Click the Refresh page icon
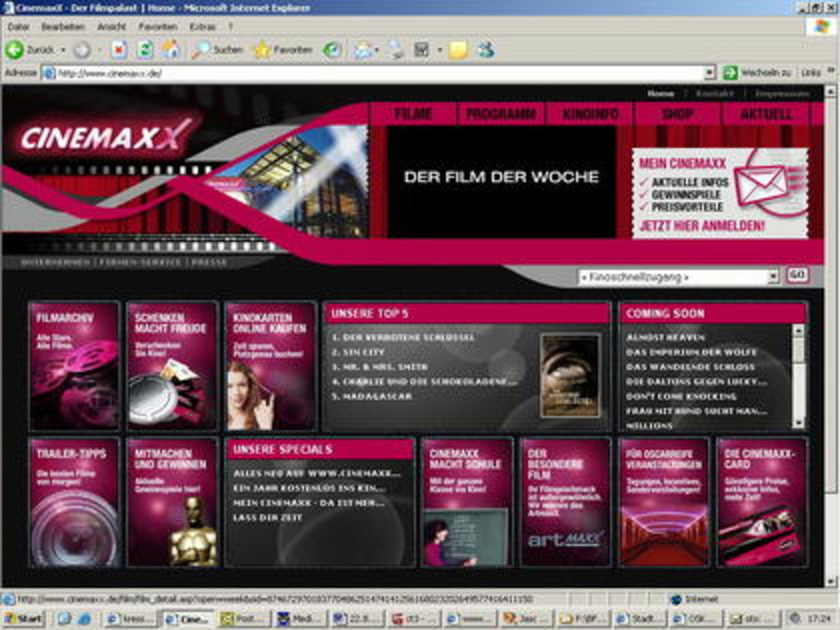The width and height of the screenshot is (840, 630). click(145, 50)
